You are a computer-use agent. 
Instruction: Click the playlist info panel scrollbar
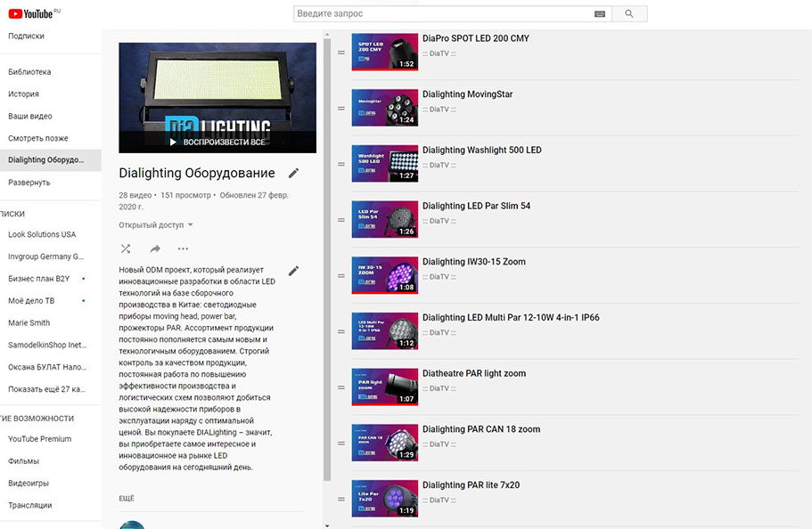click(327, 267)
